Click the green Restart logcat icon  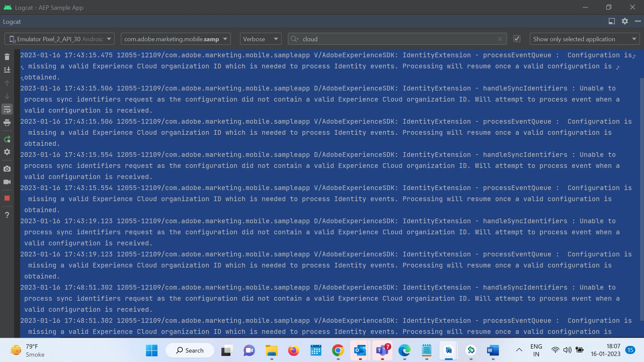[7, 139]
